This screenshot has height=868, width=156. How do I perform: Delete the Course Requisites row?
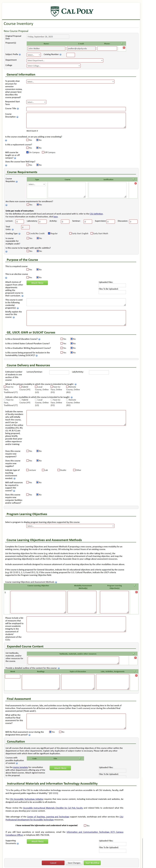pos(136,183)
